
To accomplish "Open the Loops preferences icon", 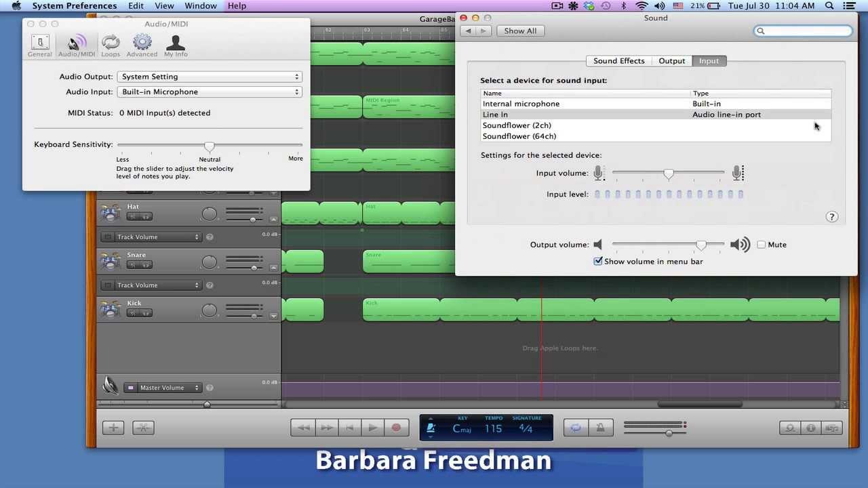I will pos(111,46).
